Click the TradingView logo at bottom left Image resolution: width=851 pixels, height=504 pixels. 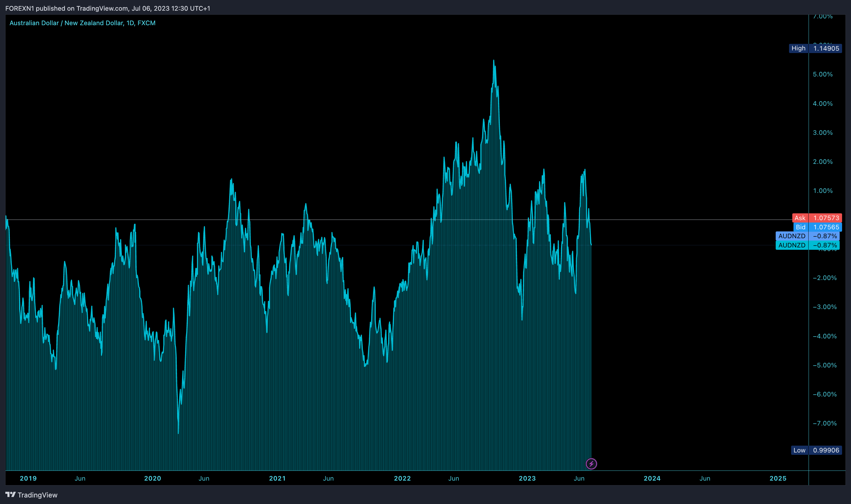31,495
